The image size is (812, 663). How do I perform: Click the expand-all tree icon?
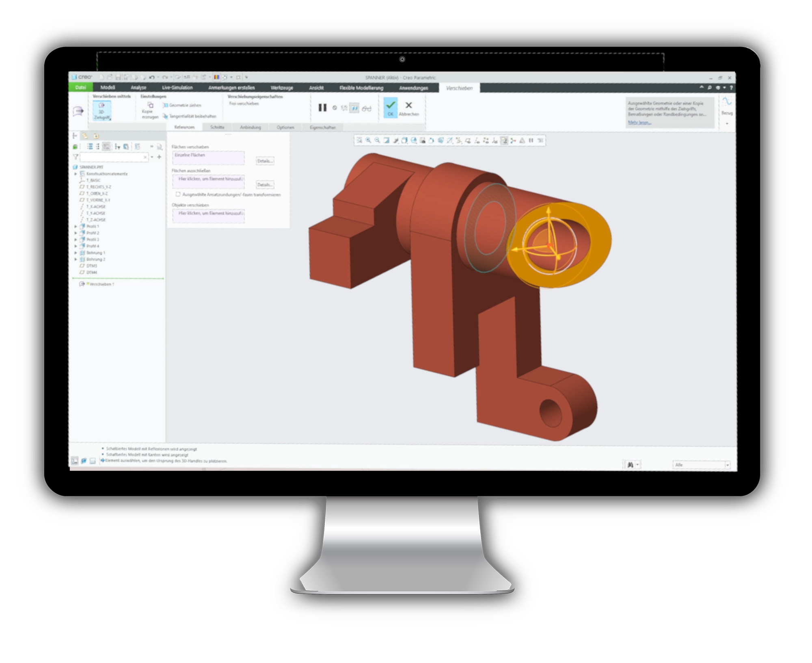90,147
